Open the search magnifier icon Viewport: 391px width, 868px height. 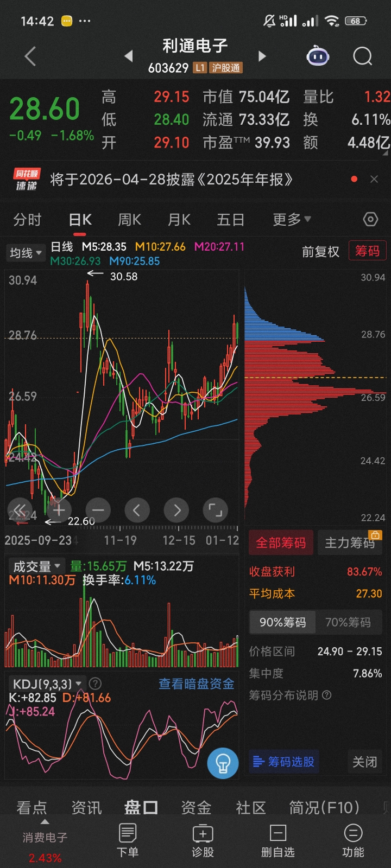362,56
